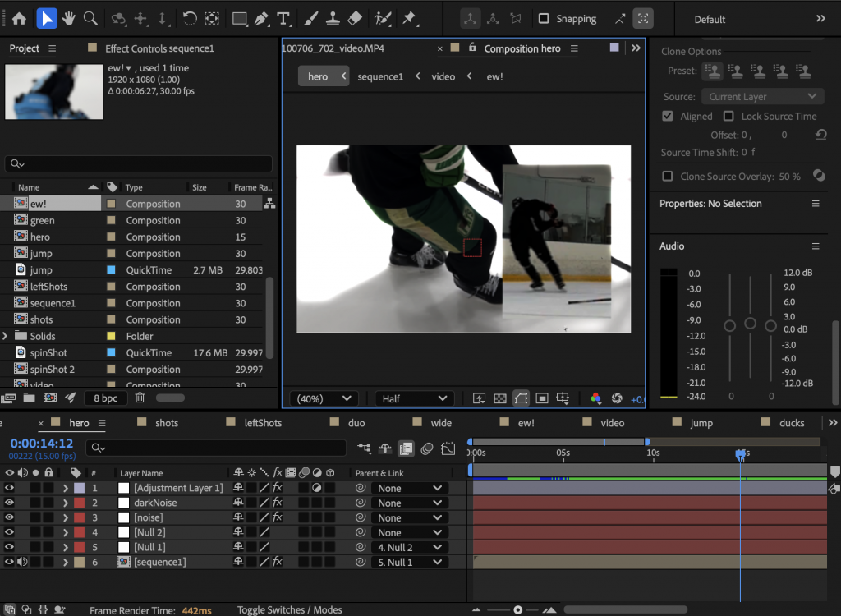Hide the darkNoise layer

[10, 503]
